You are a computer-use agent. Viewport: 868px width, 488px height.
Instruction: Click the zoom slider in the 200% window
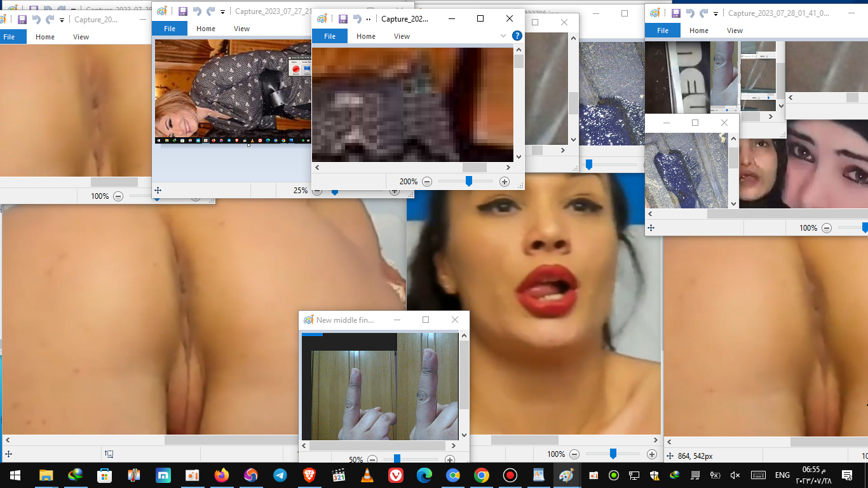468,182
